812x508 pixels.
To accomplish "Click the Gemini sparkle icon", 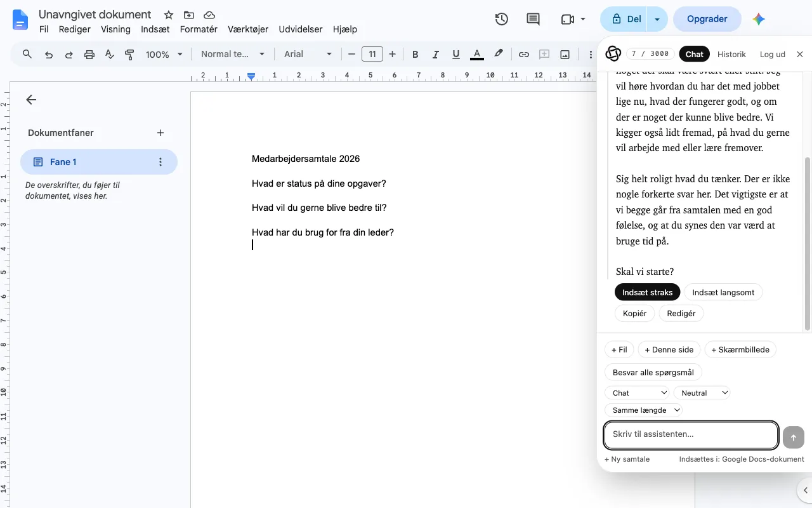I will pyautogui.click(x=759, y=19).
